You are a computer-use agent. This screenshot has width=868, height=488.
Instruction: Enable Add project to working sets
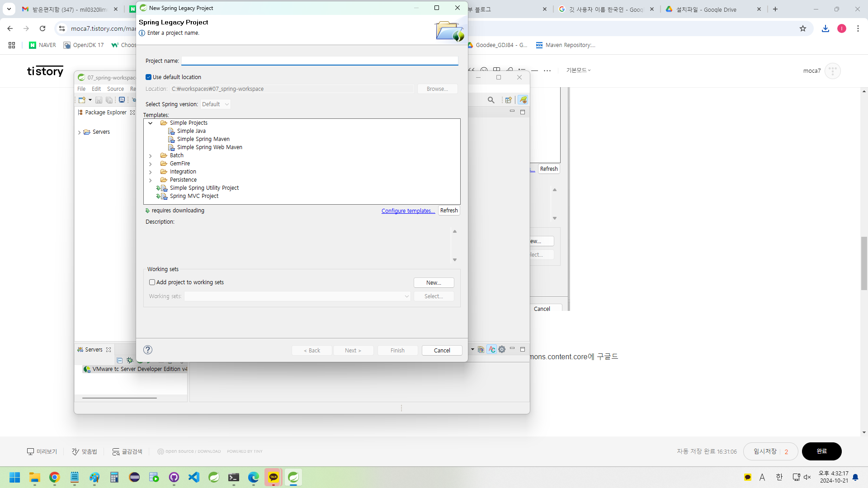[152, 282]
